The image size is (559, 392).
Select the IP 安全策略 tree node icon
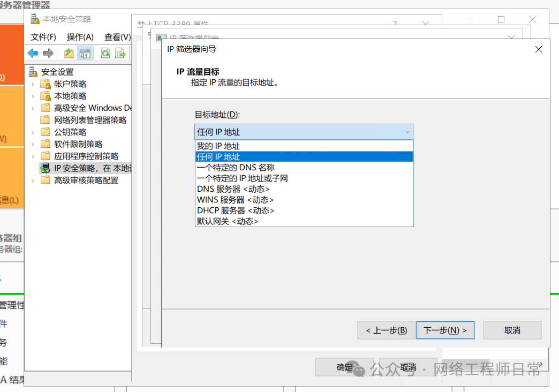click(46, 168)
